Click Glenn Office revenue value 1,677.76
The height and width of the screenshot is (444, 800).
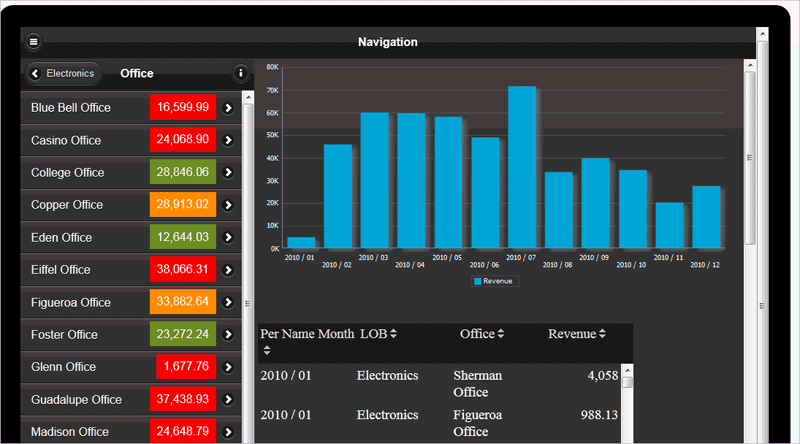click(185, 367)
